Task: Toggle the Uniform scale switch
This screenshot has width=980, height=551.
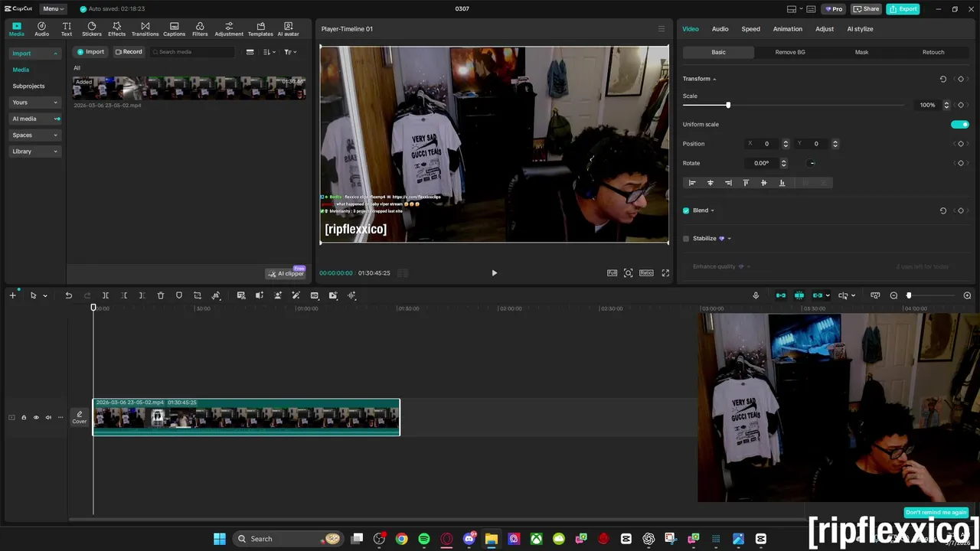Action: click(x=959, y=124)
